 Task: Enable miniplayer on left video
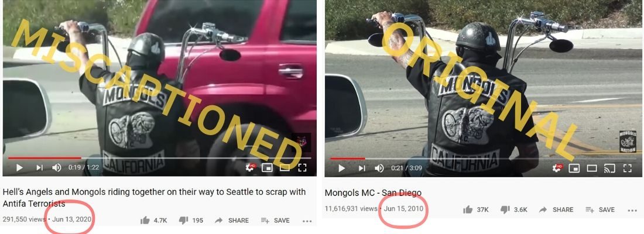(267, 167)
